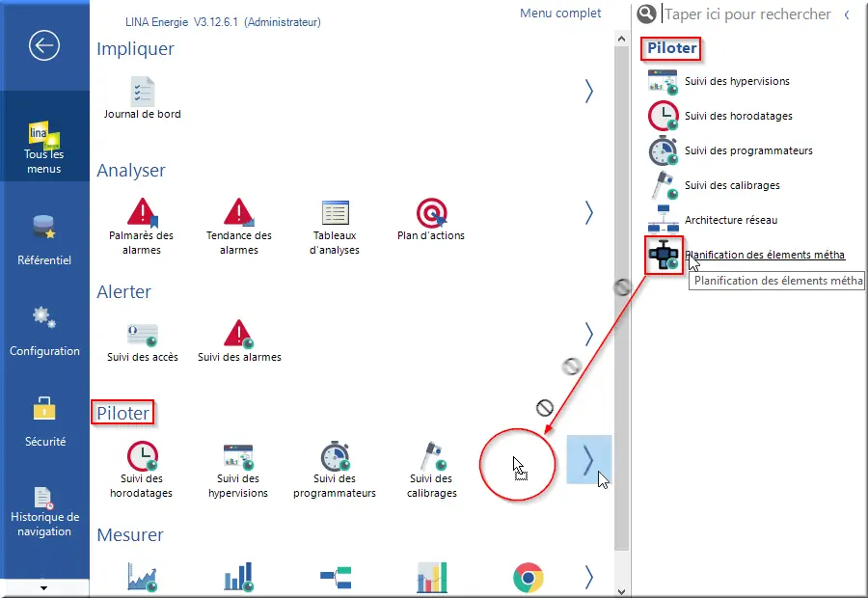Open Suivi des programmateurs in main Piloter
The height and width of the screenshot is (598, 868).
click(x=335, y=470)
